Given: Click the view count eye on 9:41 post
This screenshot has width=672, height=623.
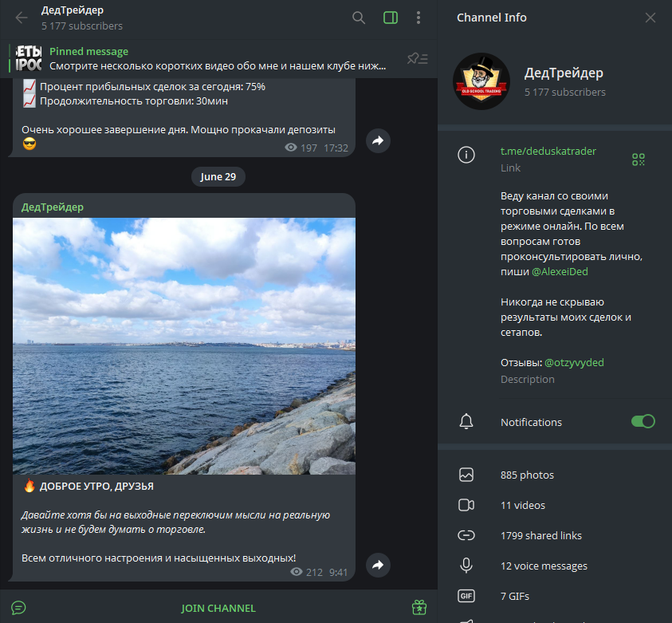Looking at the screenshot, I should (x=297, y=571).
